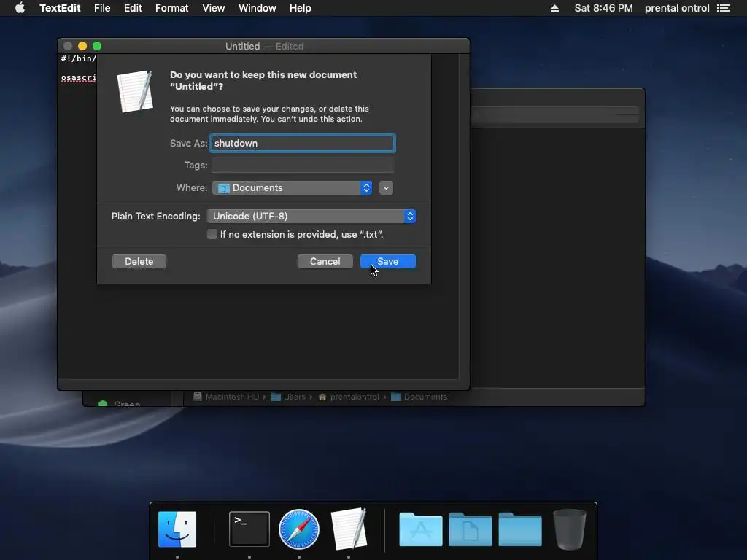Open the File menu
This screenshot has width=747, height=560.
(x=102, y=8)
